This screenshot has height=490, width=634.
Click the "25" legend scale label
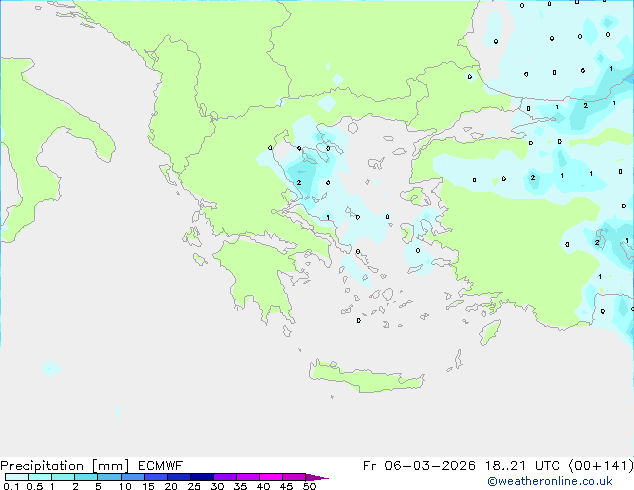194,486
